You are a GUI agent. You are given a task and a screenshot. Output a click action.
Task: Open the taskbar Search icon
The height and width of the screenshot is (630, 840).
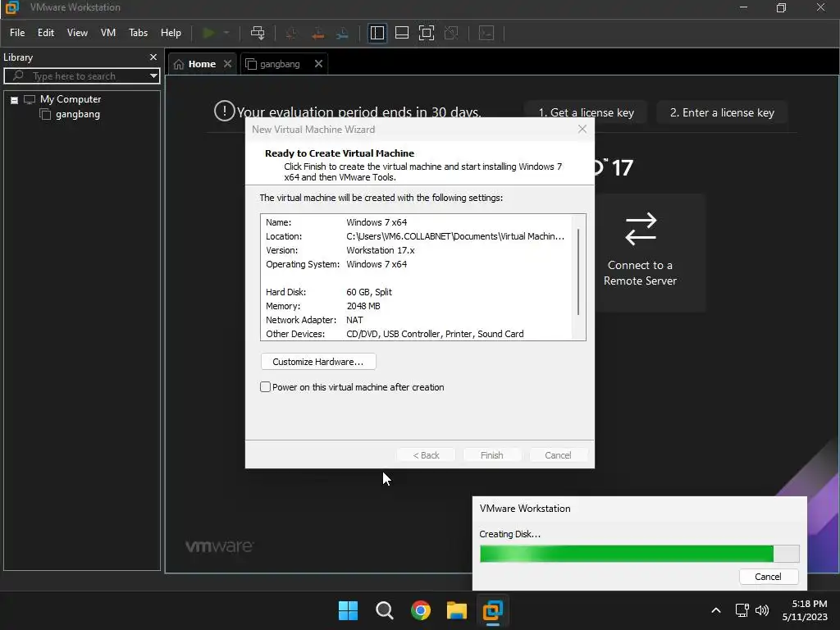[x=385, y=610]
